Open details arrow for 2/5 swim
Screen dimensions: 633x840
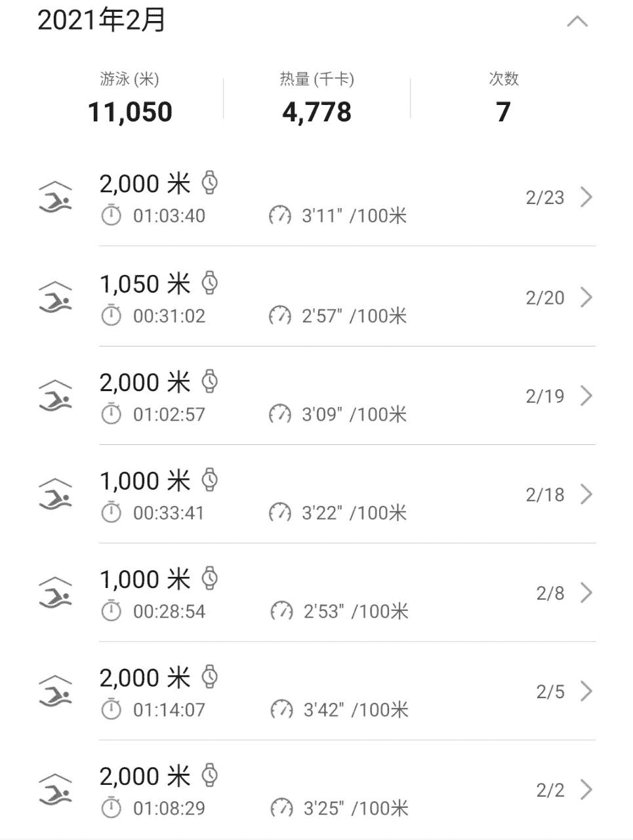point(586,691)
